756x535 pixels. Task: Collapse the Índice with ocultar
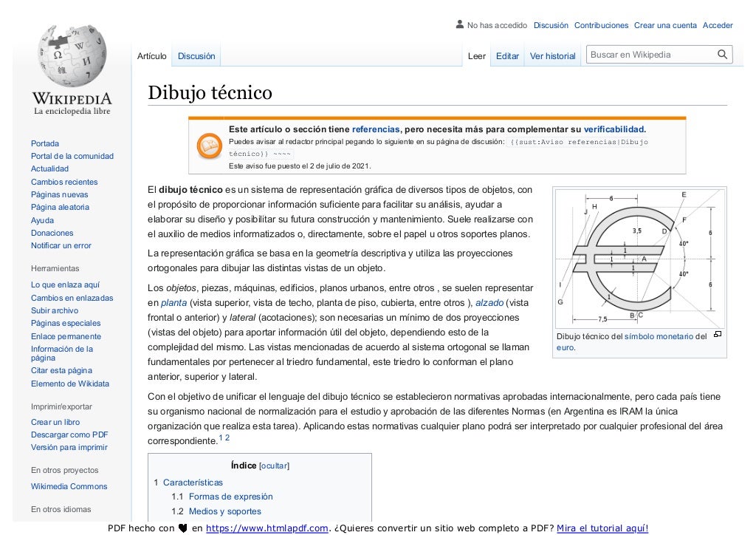[x=275, y=466]
